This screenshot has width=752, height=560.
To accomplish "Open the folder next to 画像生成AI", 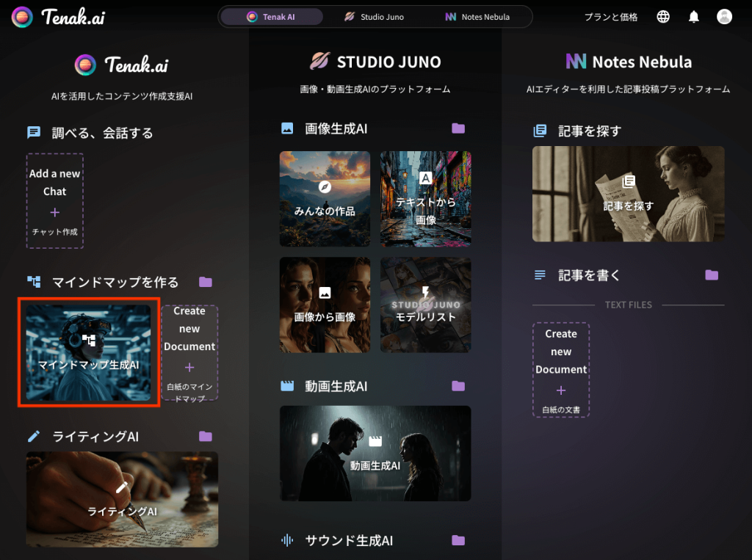I will tap(458, 128).
